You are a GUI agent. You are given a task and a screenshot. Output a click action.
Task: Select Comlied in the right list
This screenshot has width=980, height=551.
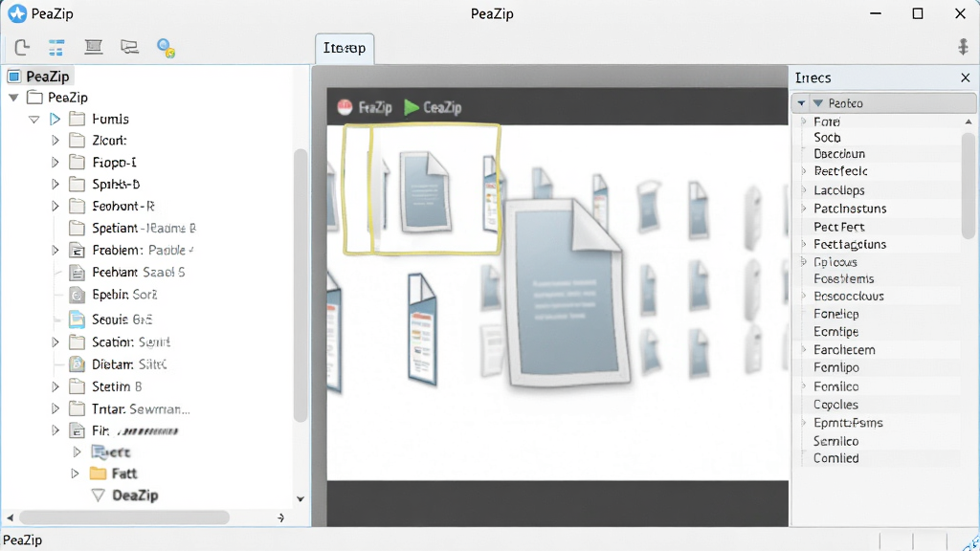tap(835, 458)
